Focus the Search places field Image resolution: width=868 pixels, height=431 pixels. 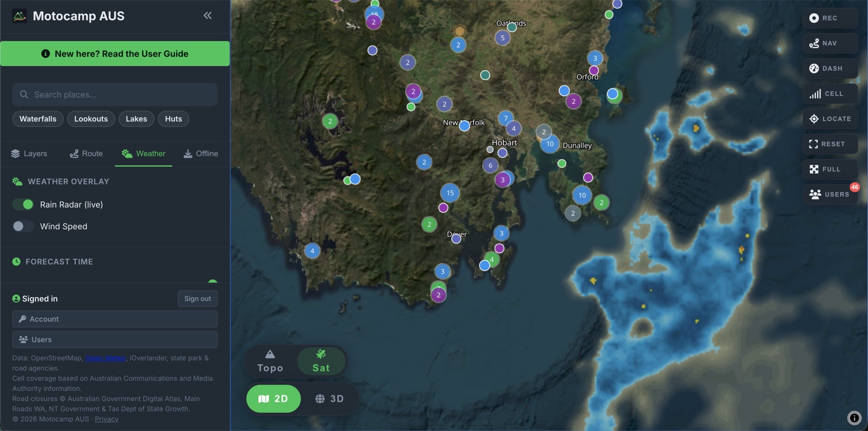pyautogui.click(x=115, y=95)
